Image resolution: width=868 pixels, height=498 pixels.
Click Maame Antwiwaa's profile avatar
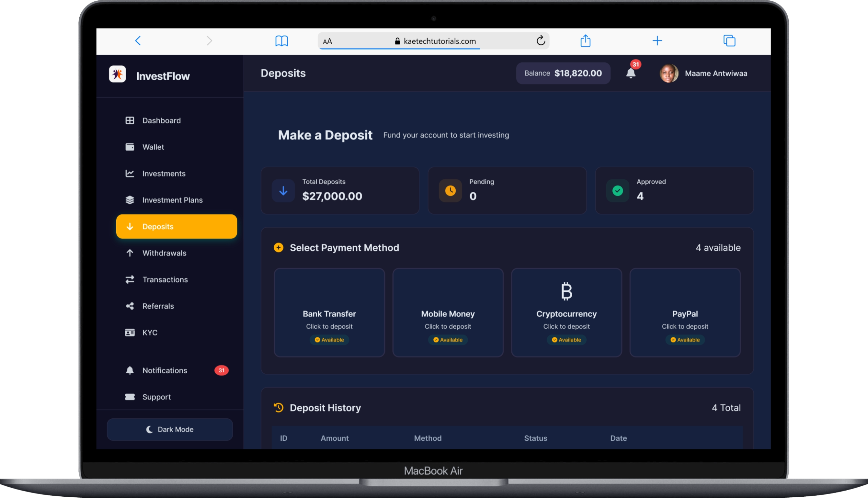point(669,73)
